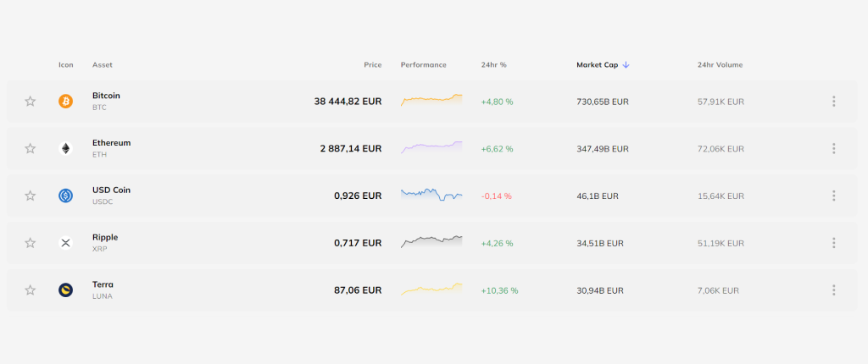Click the Bitcoin orange performance sparkline
The height and width of the screenshot is (364, 868).
[x=431, y=100]
